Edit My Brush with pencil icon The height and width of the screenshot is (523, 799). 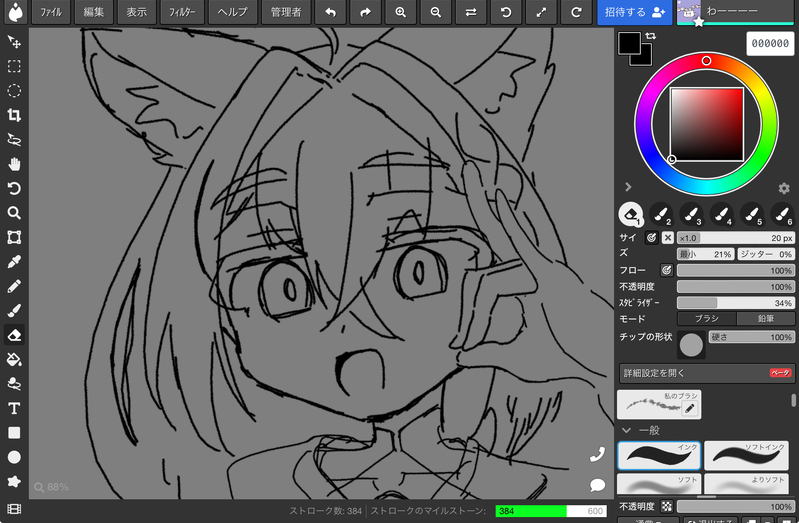pyautogui.click(x=689, y=408)
